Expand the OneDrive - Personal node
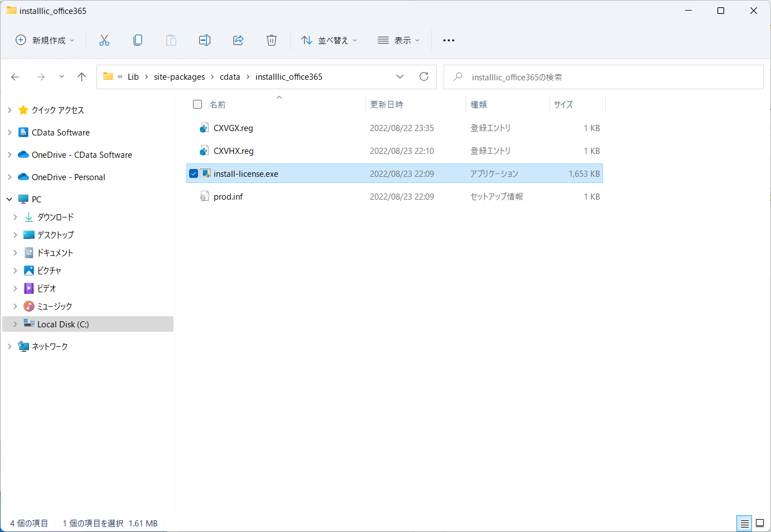This screenshot has width=771, height=532. tap(9, 177)
